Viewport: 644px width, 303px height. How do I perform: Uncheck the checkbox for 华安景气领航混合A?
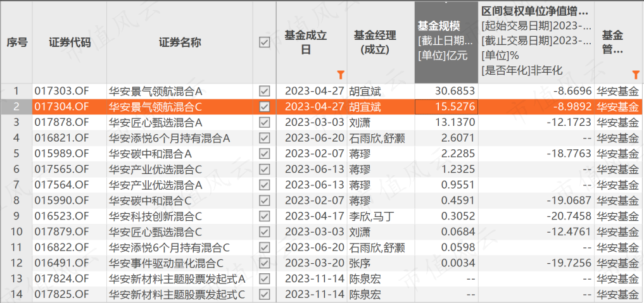(265, 91)
